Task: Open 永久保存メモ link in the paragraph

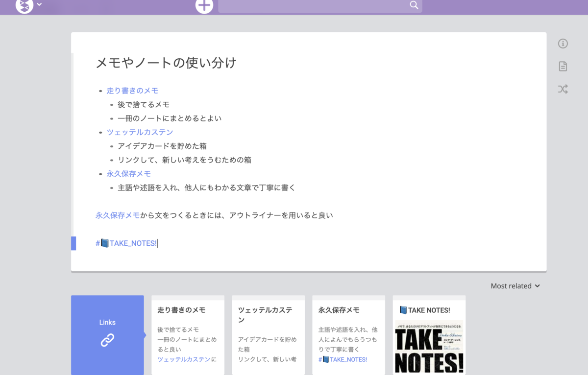Action: (x=118, y=215)
